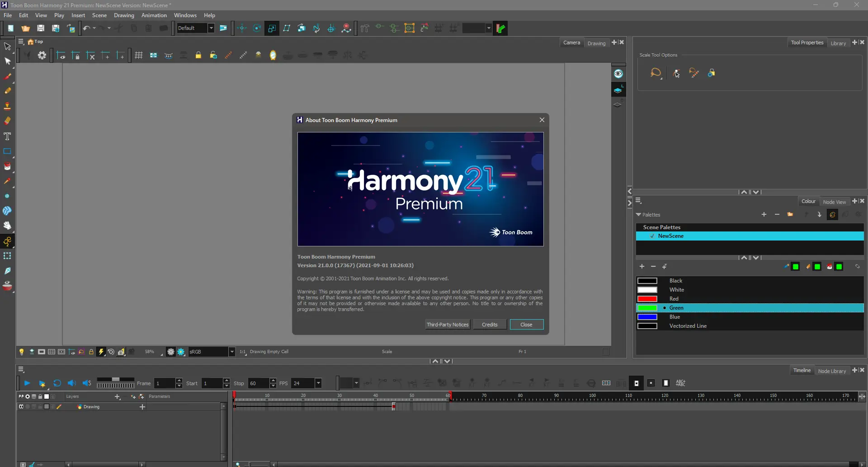The image size is (868, 467).
Task: Click the Undo arrow icon
Action: (86, 28)
